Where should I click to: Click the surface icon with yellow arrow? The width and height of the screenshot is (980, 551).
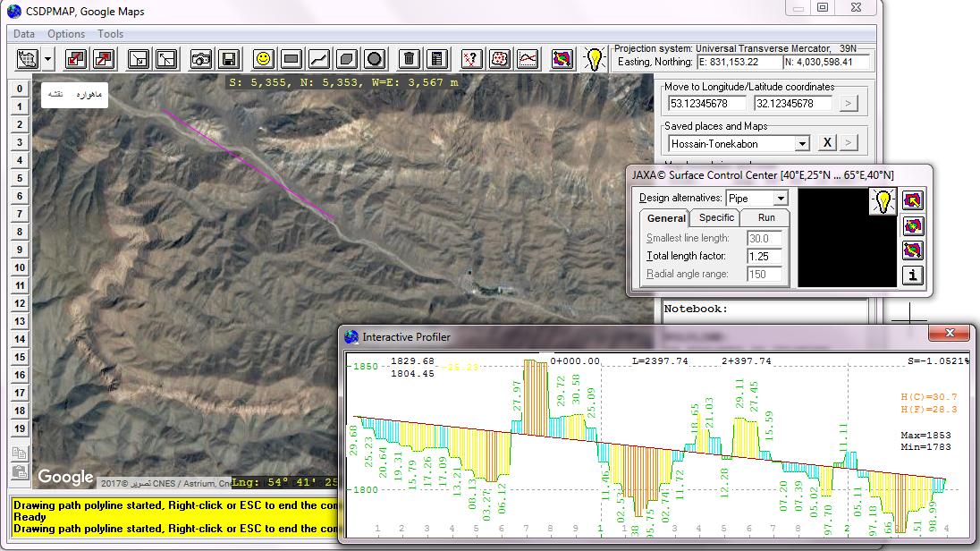coord(913,200)
